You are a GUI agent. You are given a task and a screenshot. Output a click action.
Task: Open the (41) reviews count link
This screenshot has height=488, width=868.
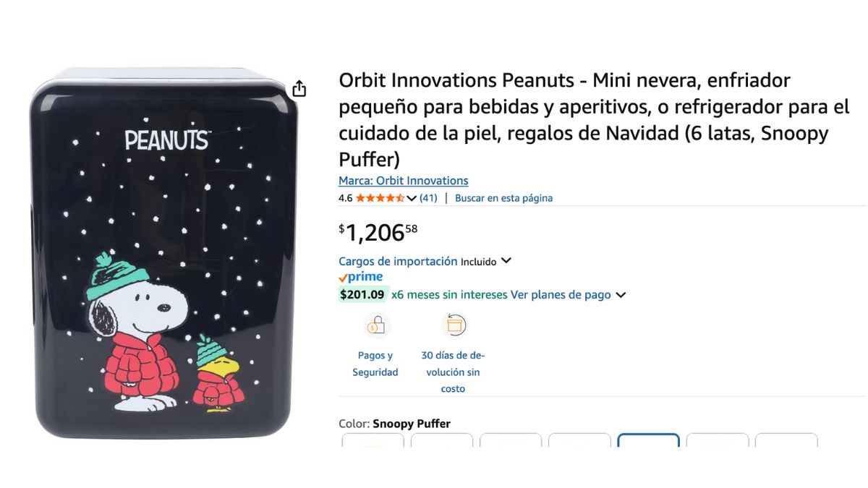click(428, 198)
